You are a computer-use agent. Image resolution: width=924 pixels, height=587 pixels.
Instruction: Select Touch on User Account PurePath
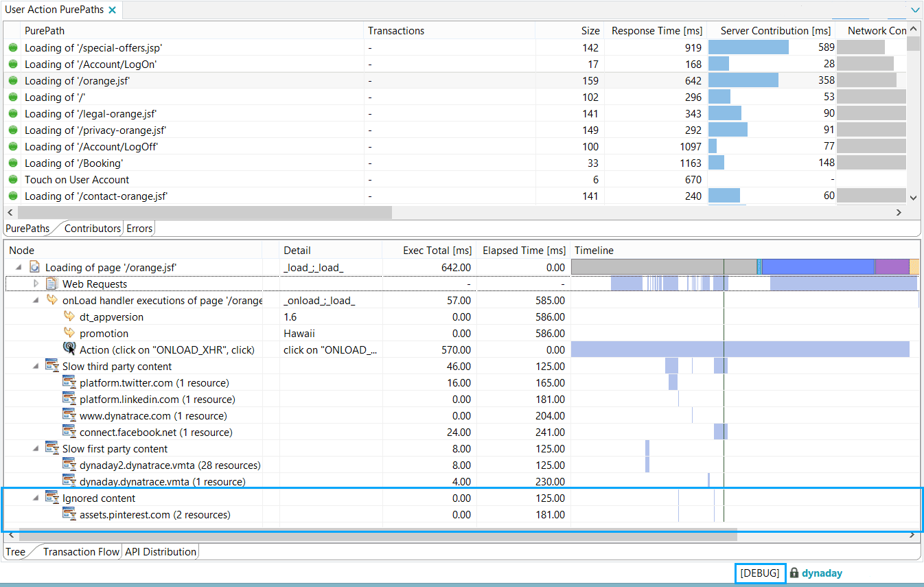click(77, 180)
